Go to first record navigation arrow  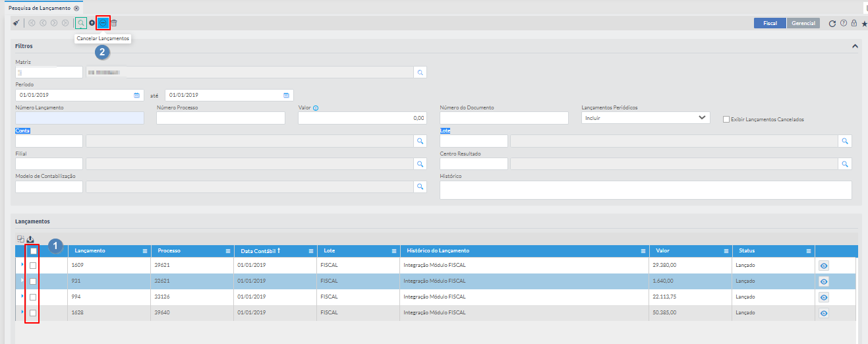(x=32, y=23)
